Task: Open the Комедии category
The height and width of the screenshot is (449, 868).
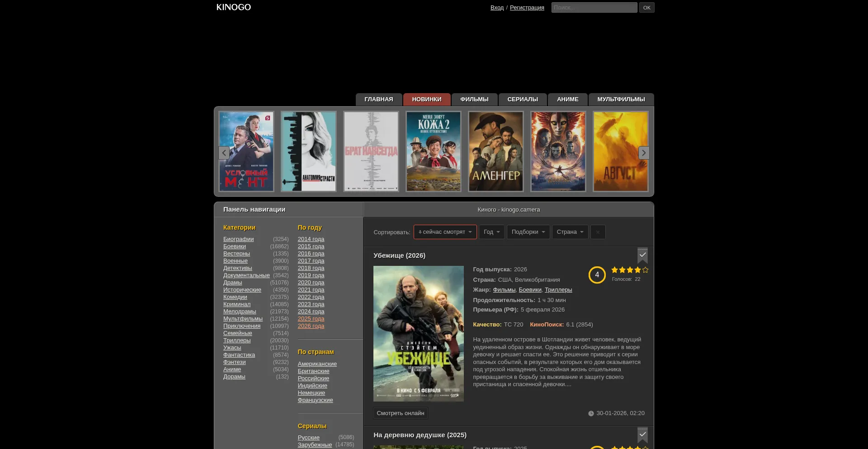Action: tap(235, 297)
